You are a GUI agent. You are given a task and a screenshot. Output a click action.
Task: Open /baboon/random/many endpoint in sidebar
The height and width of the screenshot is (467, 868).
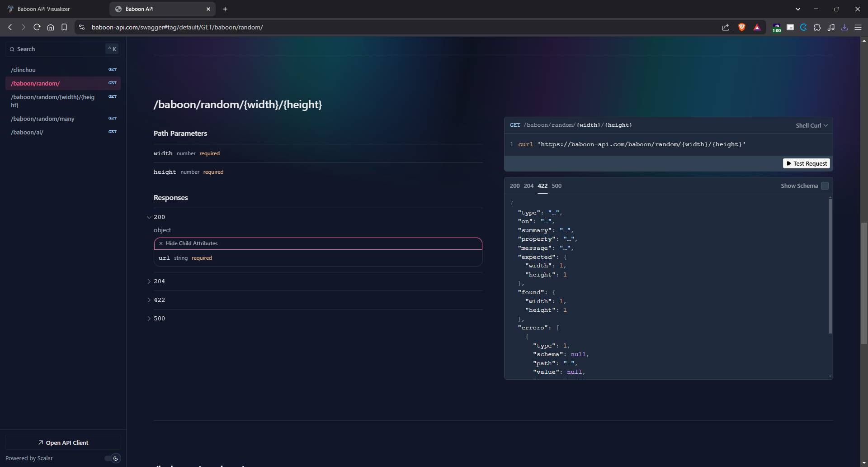coord(63,119)
